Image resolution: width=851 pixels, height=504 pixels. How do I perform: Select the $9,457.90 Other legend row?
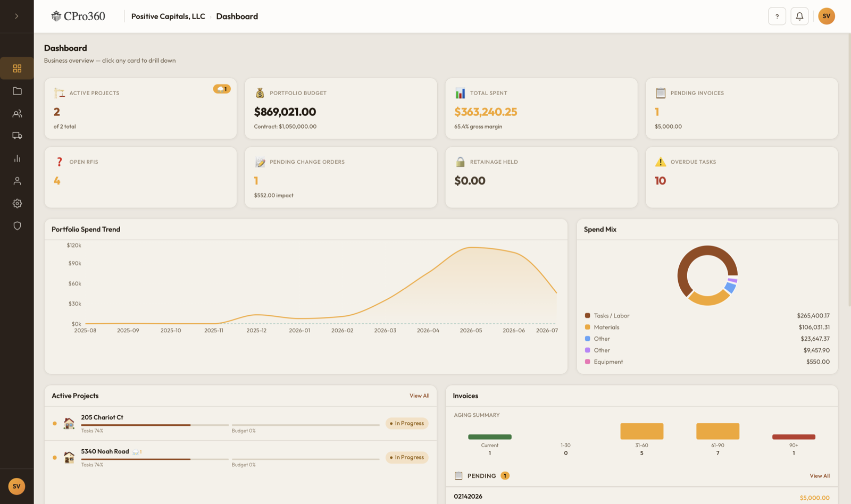point(707,350)
